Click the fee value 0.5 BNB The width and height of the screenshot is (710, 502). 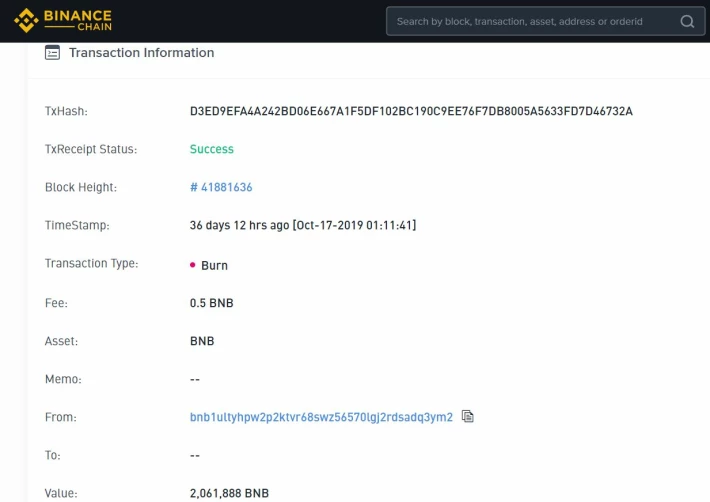(211, 303)
